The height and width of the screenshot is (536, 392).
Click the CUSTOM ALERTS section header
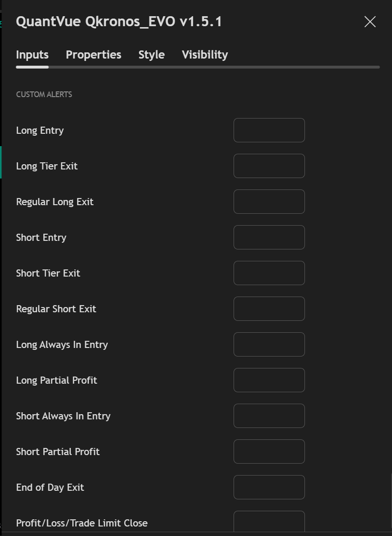44,94
